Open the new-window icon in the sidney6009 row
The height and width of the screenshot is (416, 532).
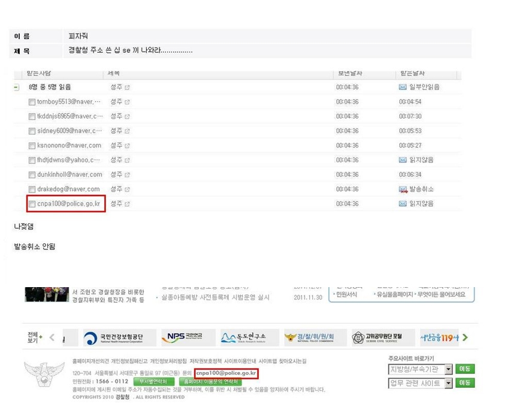point(127,131)
